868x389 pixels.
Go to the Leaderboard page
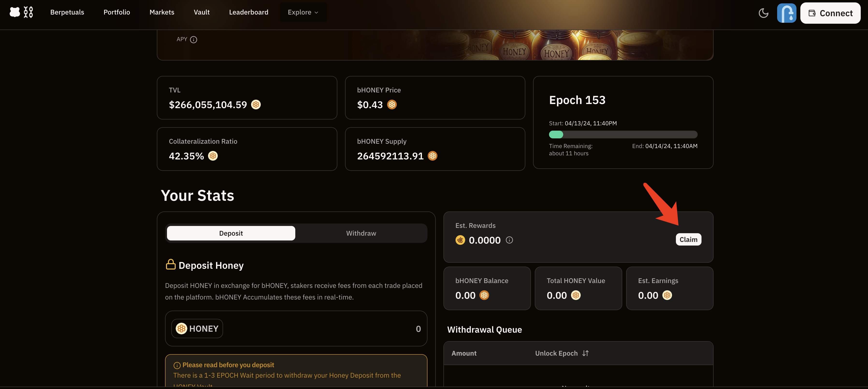pyautogui.click(x=248, y=12)
